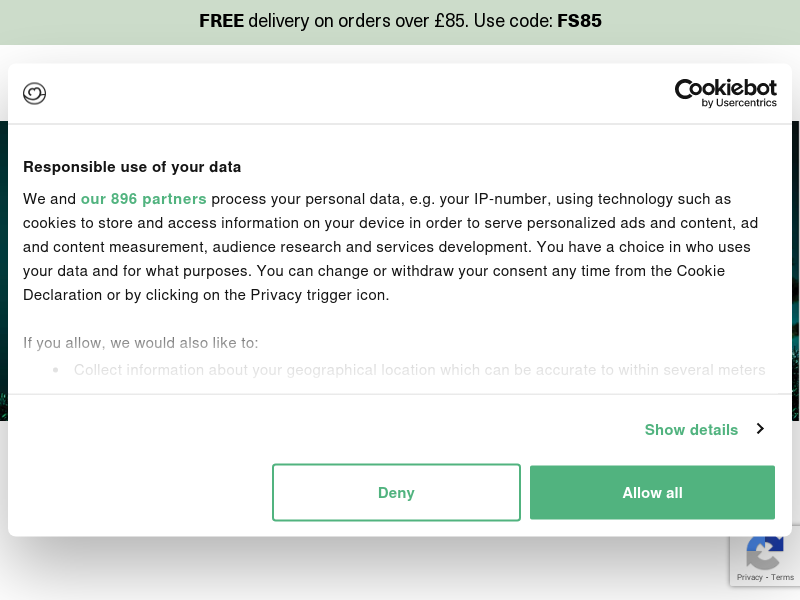The width and height of the screenshot is (800, 600).
Task: Click the "by Usercentrics" text
Action: coord(739,103)
